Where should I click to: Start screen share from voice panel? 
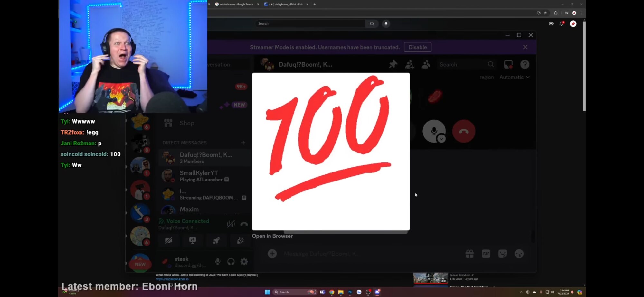tap(193, 241)
